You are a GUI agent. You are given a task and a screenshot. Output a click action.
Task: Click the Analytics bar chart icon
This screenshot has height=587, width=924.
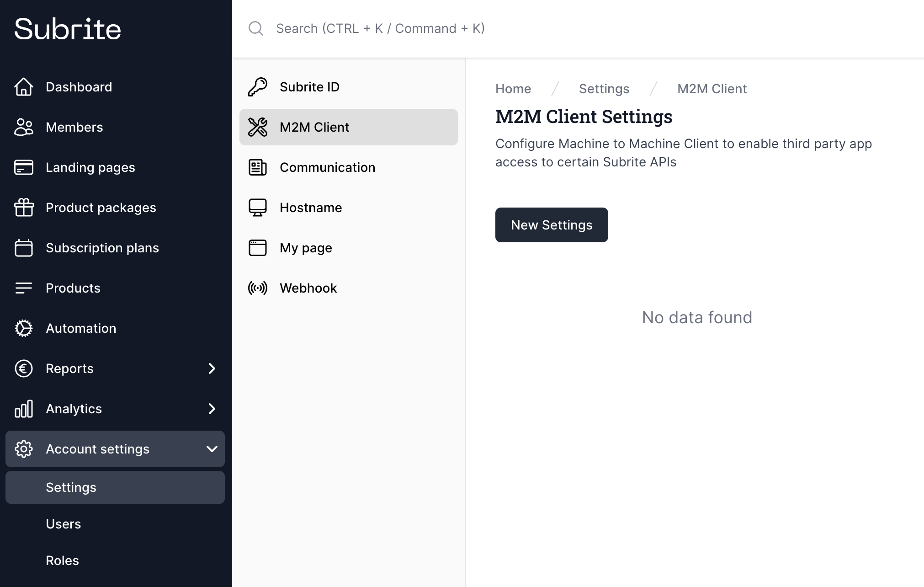coord(24,409)
